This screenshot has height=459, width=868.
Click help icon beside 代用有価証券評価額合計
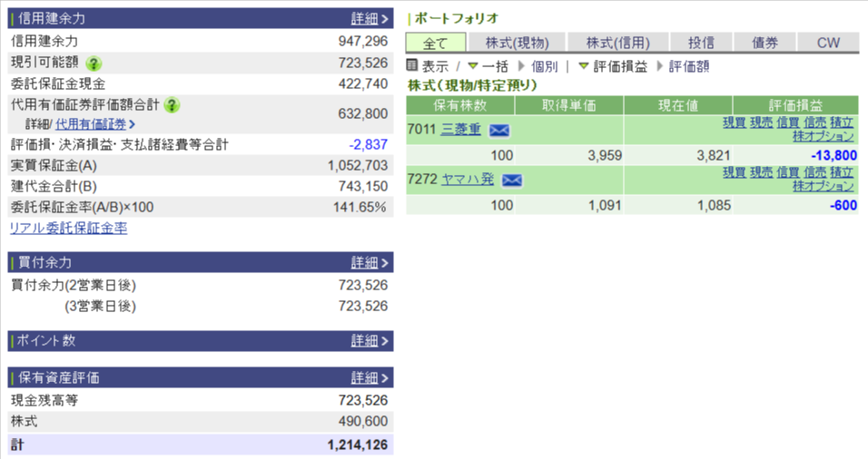click(x=173, y=104)
